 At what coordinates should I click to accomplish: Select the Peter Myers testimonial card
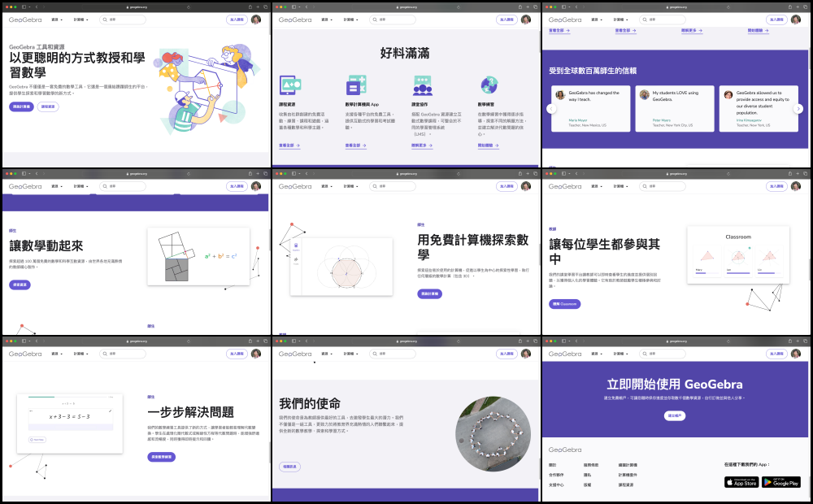[675, 109]
